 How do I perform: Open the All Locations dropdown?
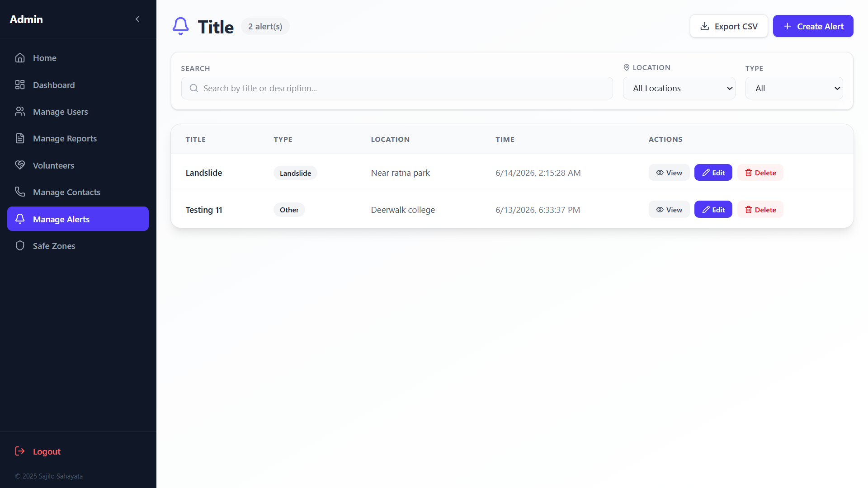click(679, 88)
